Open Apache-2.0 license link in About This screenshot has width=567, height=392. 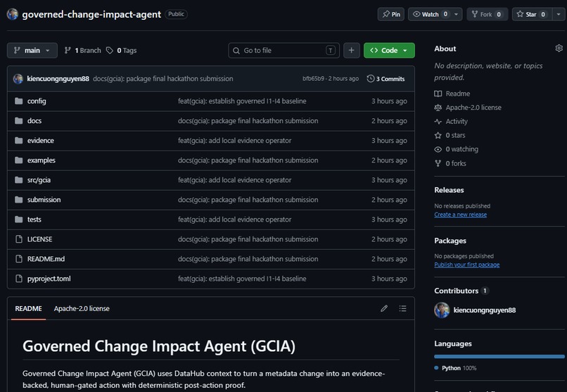[x=468, y=108]
